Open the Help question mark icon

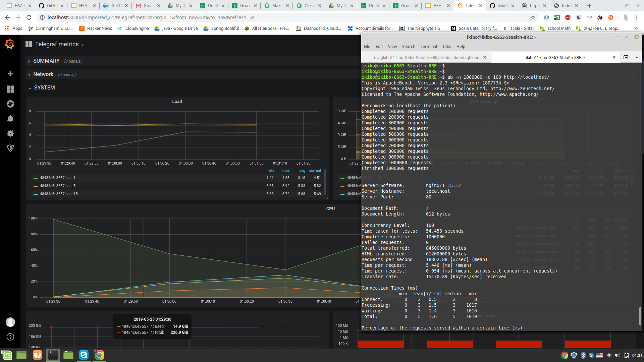pos(10,337)
